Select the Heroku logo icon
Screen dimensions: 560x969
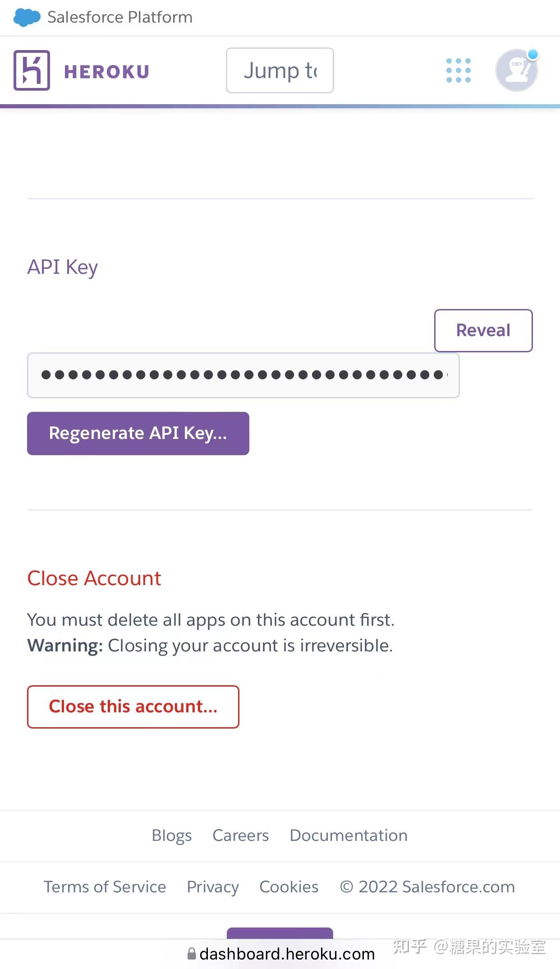[31, 71]
